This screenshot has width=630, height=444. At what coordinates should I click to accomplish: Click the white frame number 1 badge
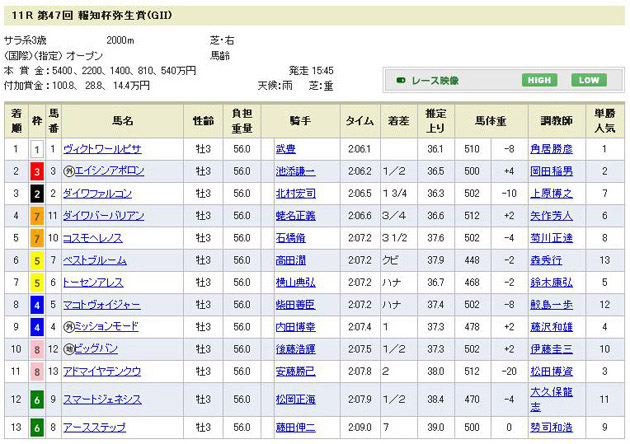coord(36,149)
